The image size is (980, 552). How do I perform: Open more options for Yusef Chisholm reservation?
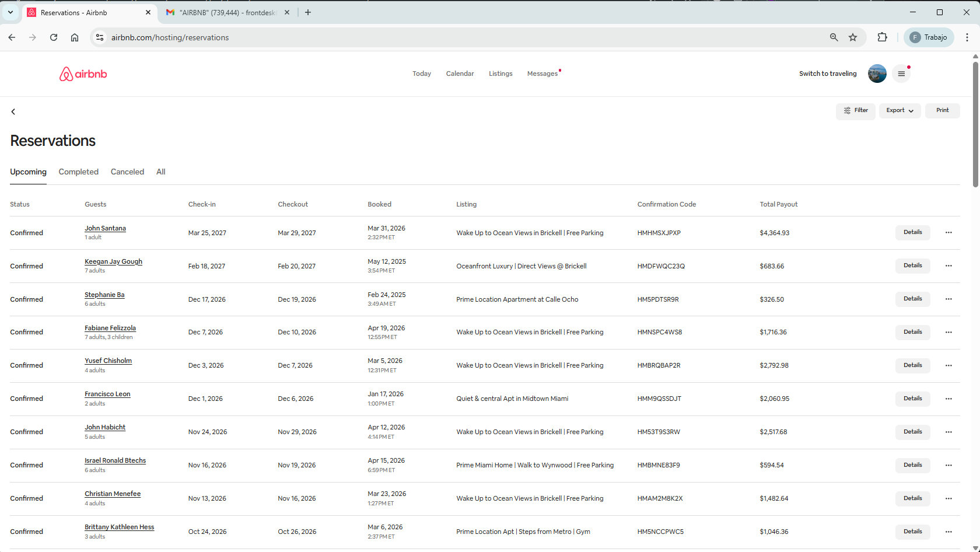click(x=949, y=365)
